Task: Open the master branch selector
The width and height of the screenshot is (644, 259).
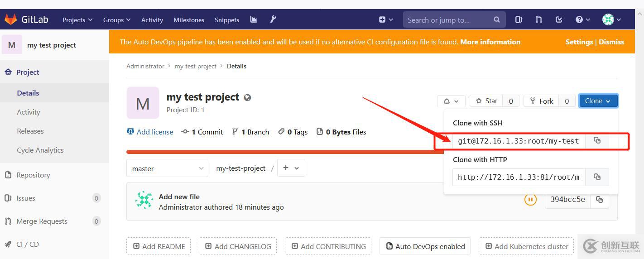Action: 167,168
